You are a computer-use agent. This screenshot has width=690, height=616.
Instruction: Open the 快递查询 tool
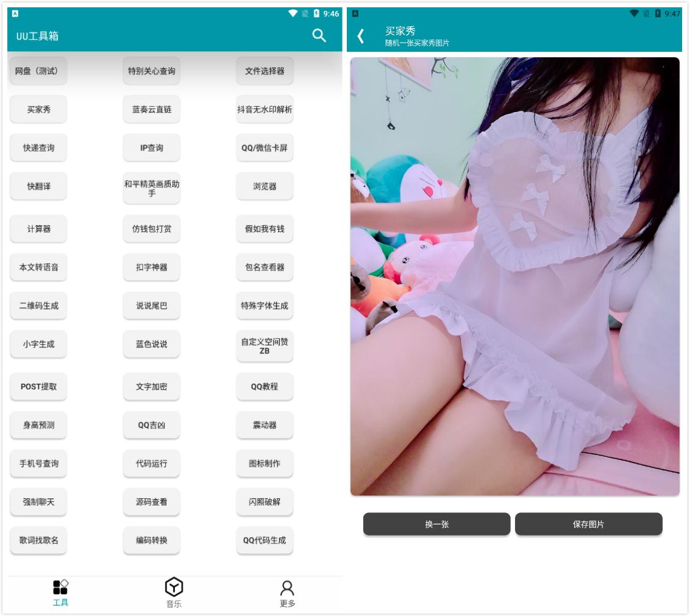click(x=38, y=148)
